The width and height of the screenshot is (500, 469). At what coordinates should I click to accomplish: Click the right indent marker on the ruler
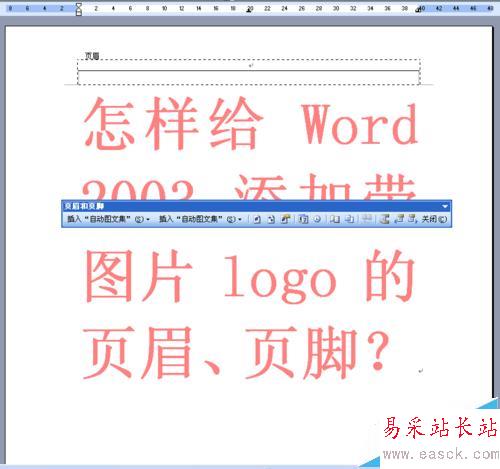(x=418, y=10)
